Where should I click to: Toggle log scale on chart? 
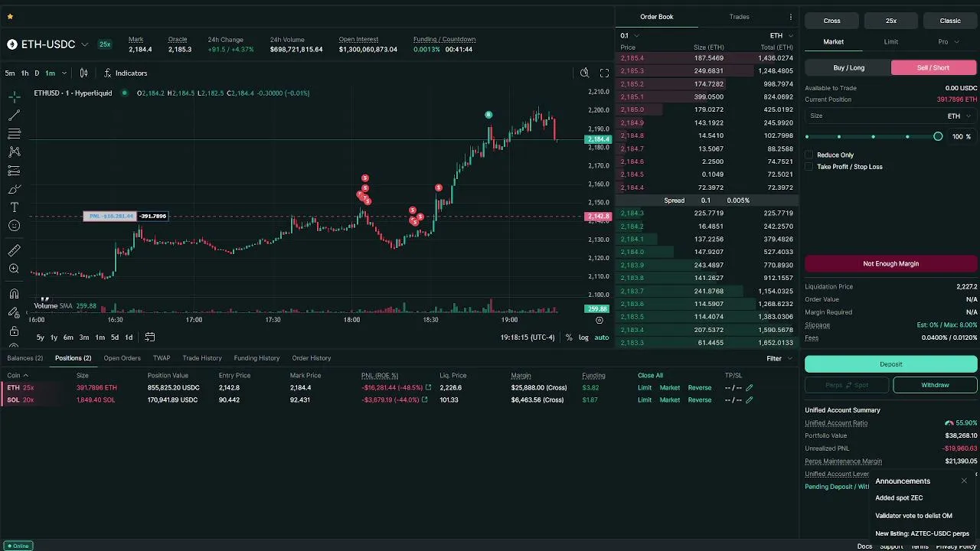point(583,337)
